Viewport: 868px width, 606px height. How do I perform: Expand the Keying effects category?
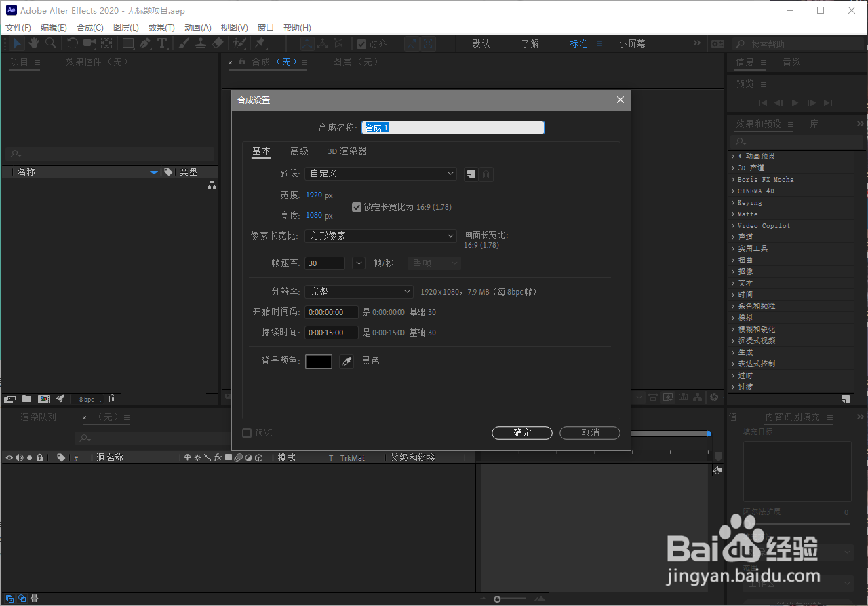[733, 202]
